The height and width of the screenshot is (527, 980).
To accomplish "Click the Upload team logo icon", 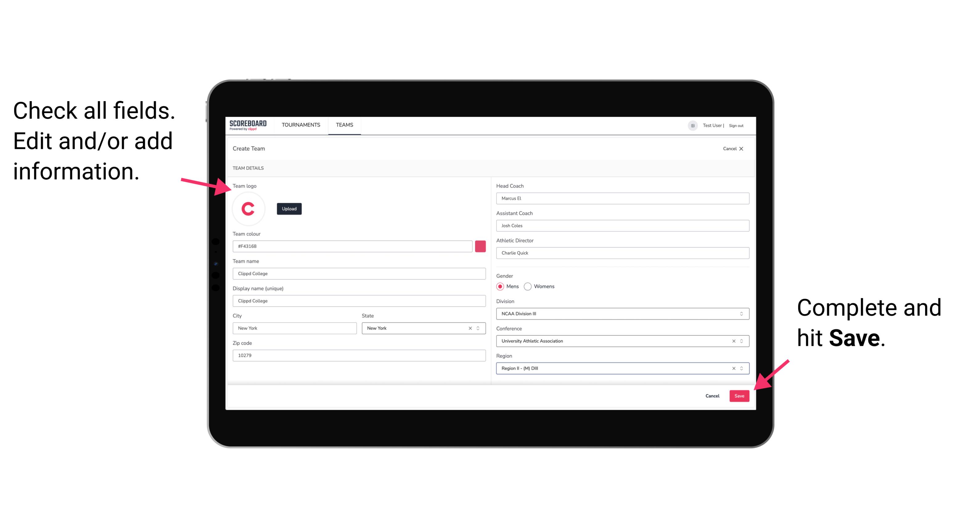I will 289,208.
